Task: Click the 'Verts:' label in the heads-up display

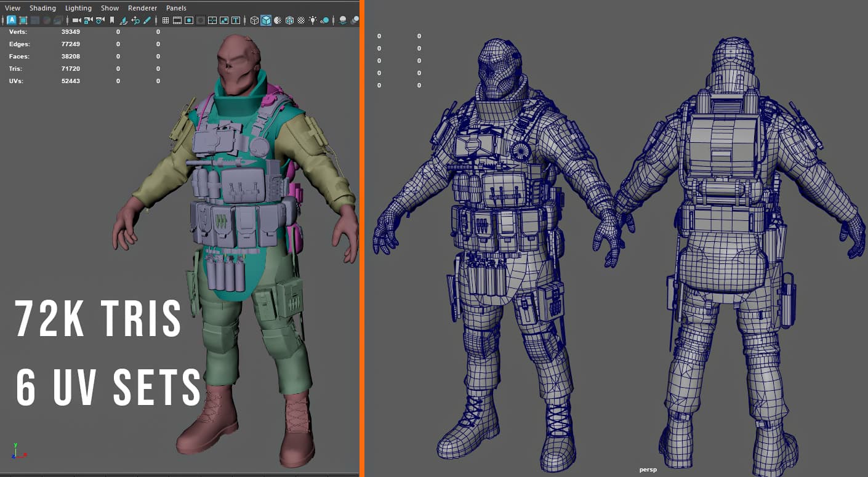Action: [x=18, y=31]
